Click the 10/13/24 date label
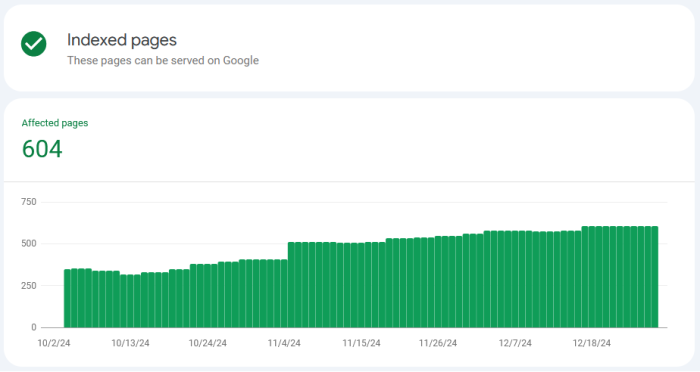The image size is (700, 372). tap(130, 343)
